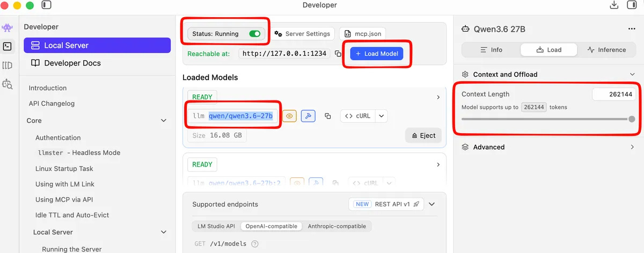The width and height of the screenshot is (644, 253).
Task: Open Linux Startup Task docs page
Action: tap(64, 169)
